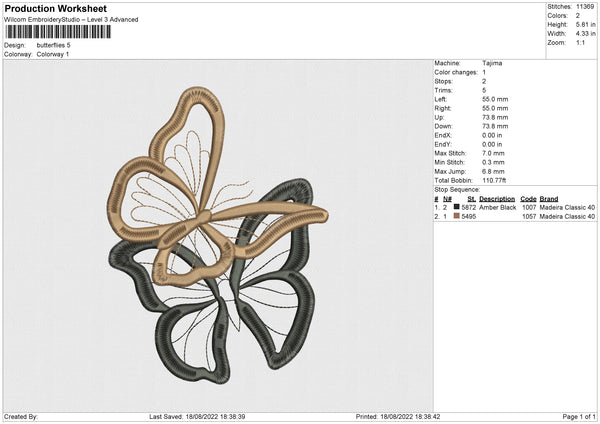Click the EndX value 0.00 in
The image size is (600, 424).
[x=492, y=135]
